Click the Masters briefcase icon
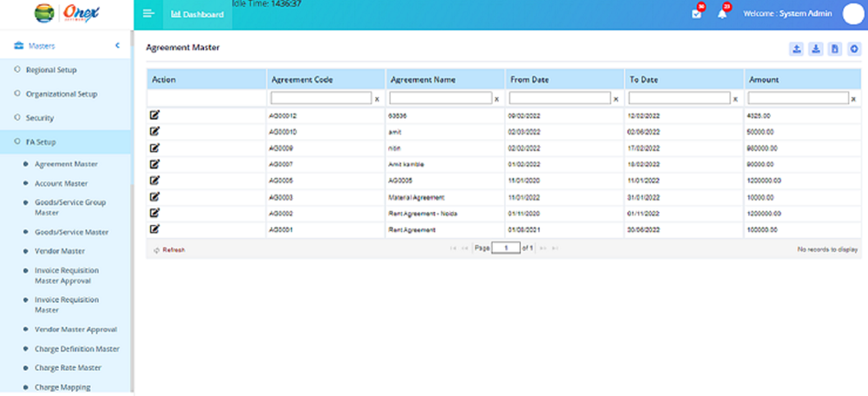The width and height of the screenshot is (868, 396). coord(18,45)
